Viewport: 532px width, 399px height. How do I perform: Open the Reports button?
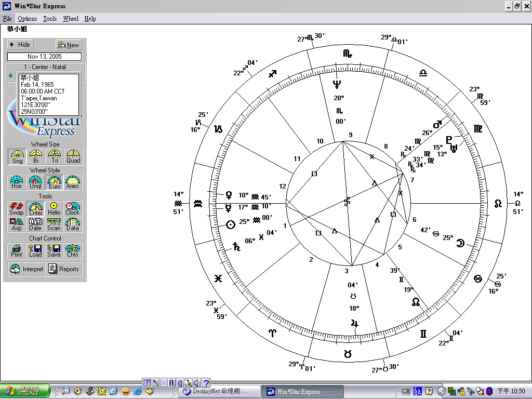(x=64, y=269)
